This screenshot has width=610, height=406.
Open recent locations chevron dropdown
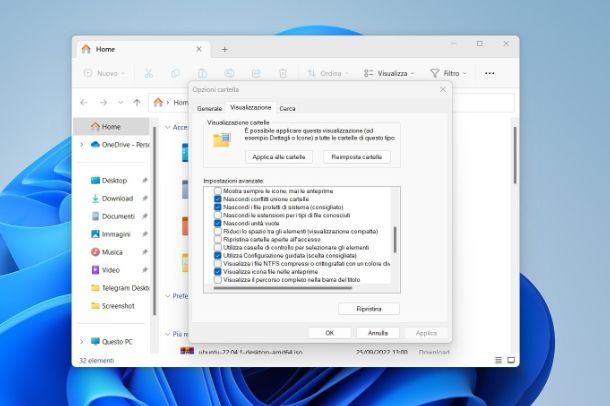[121, 103]
